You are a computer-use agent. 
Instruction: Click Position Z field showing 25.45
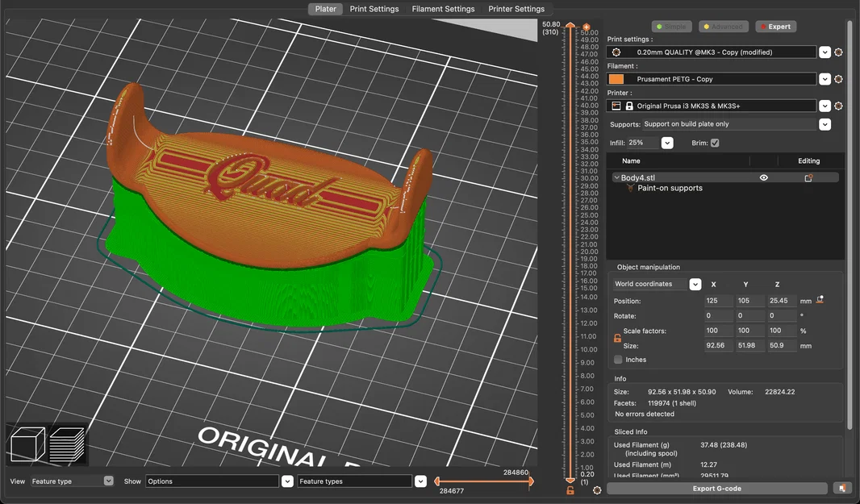[782, 301]
